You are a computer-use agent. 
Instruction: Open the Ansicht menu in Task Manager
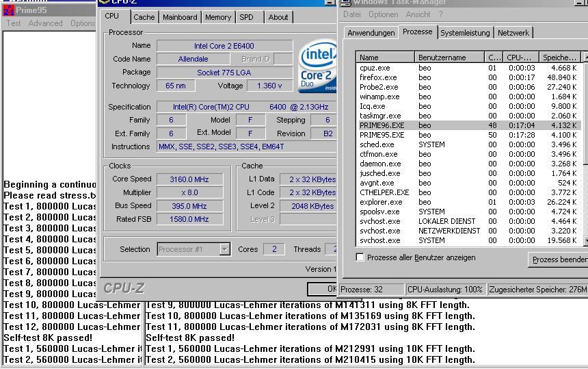point(418,14)
